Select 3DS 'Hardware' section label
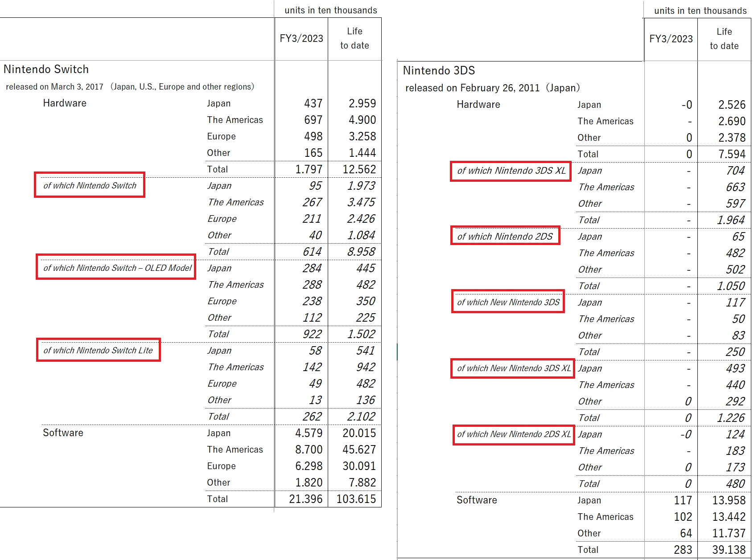The height and width of the screenshot is (560, 754). [x=478, y=105]
